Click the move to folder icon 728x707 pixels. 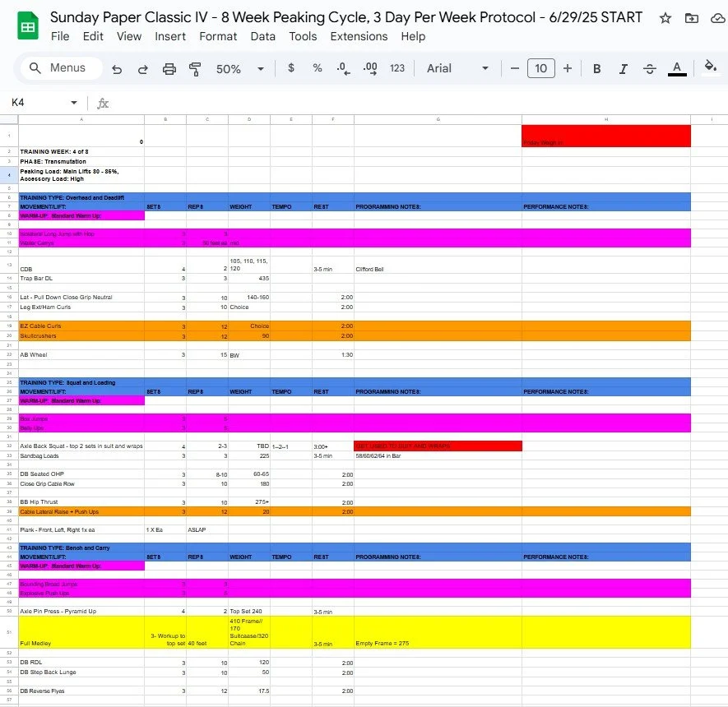coord(691,18)
